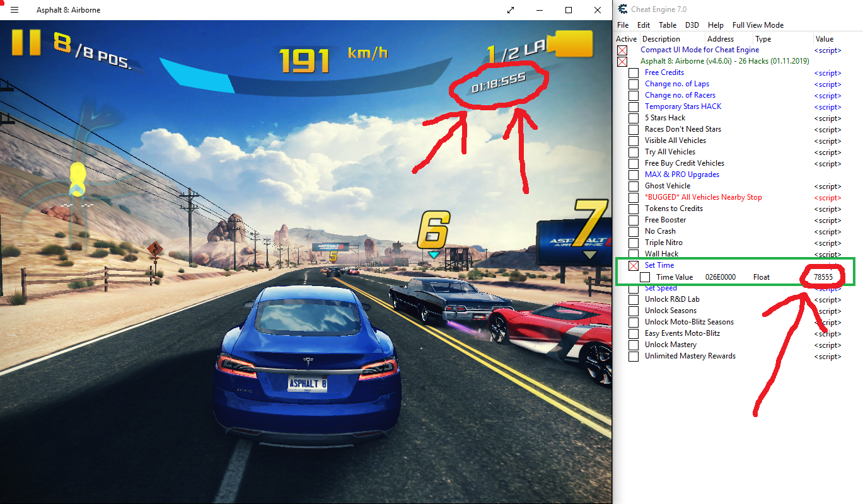863x504 pixels.
Task: Enable the Change no. of Racers checkbox
Action: click(x=634, y=96)
